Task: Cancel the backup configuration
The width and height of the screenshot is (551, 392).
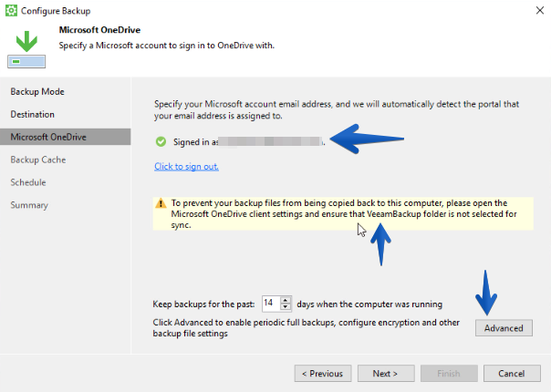Action: (512, 374)
